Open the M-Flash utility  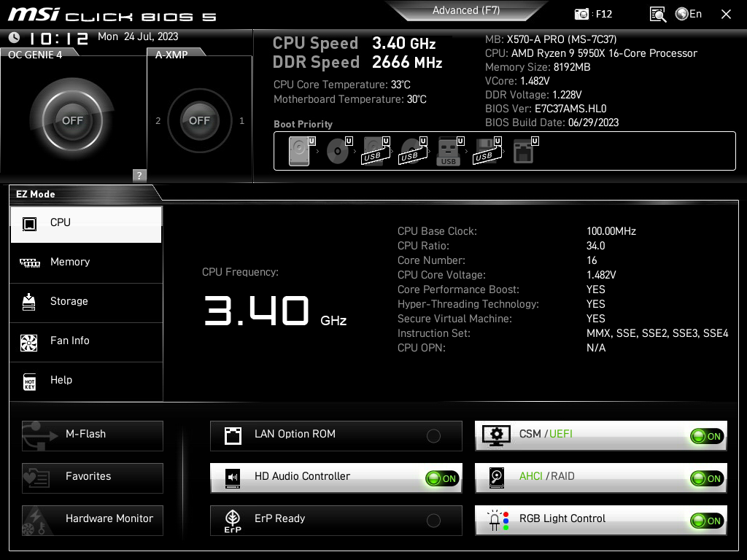(93, 436)
